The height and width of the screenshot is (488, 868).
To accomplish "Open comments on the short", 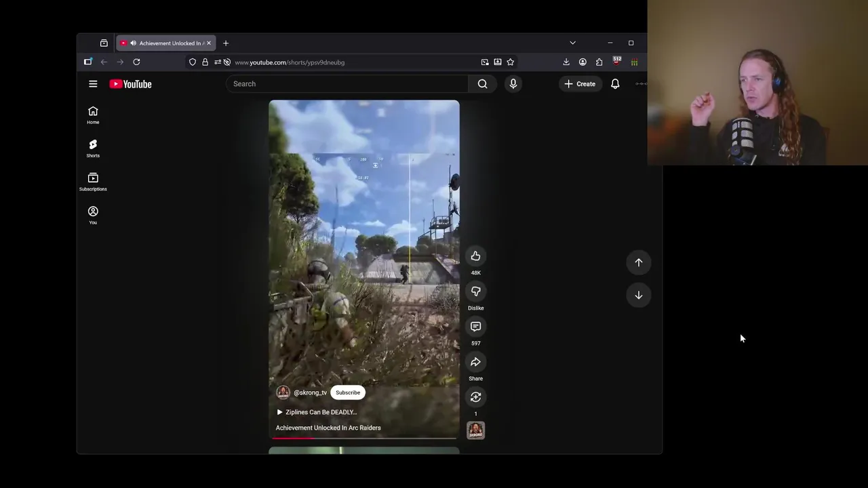I will tap(475, 327).
